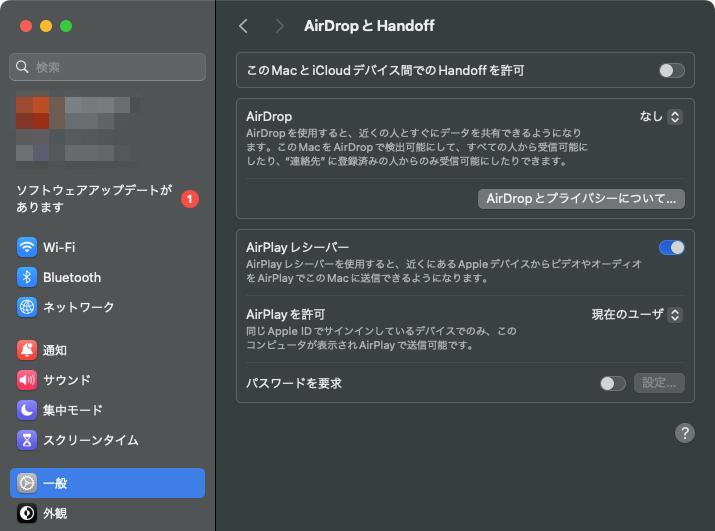
Task: Toggle the パスワードを要求 switch
Action: pos(613,383)
